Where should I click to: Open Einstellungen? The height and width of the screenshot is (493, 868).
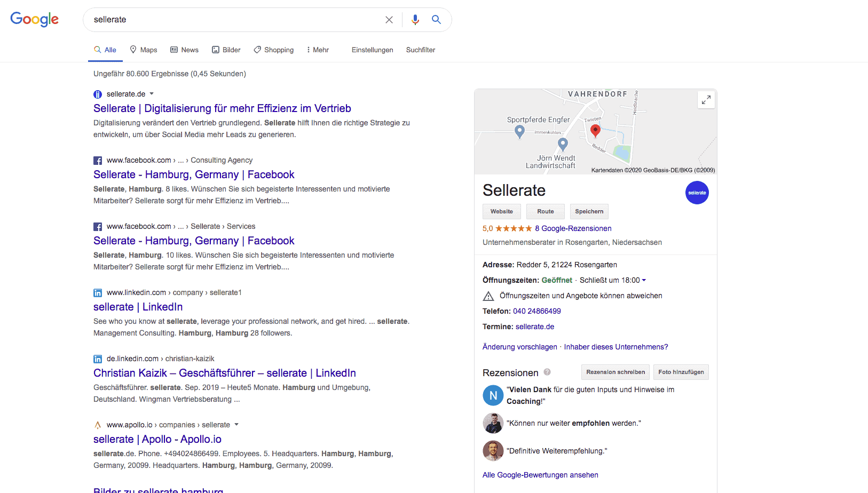click(373, 50)
